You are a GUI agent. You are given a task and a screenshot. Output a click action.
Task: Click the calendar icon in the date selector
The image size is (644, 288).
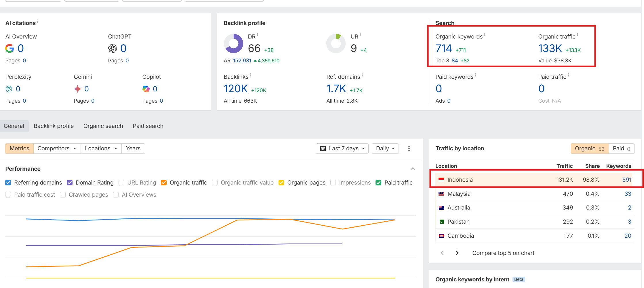click(323, 148)
